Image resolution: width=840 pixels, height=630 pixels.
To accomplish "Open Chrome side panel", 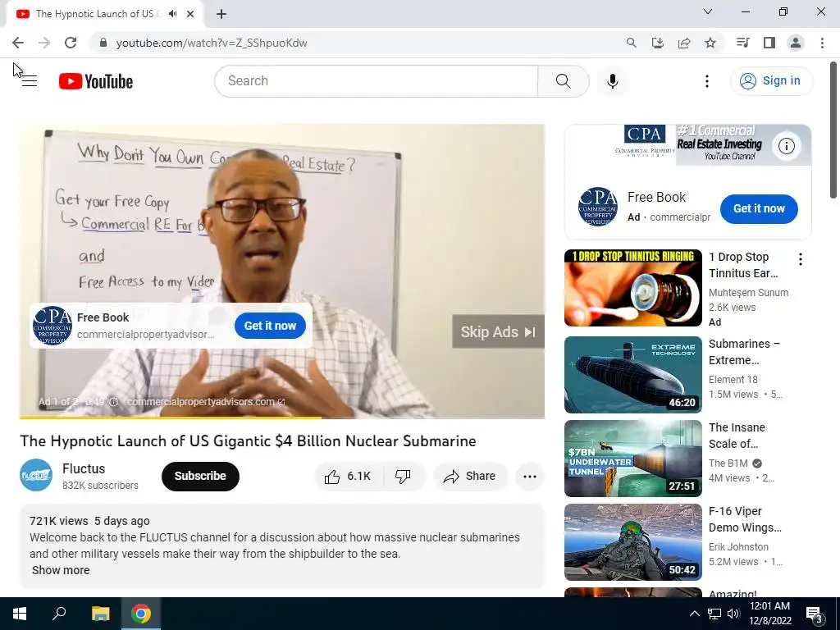I will click(x=769, y=43).
